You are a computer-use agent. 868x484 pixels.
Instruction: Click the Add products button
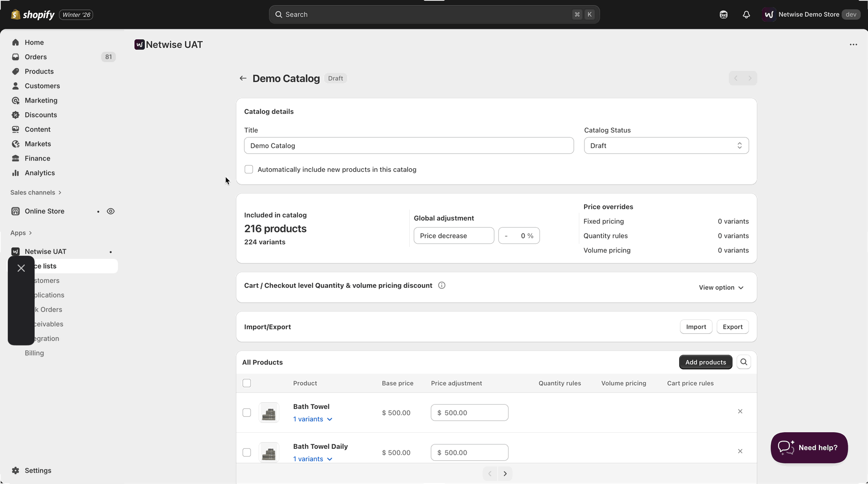coord(705,362)
